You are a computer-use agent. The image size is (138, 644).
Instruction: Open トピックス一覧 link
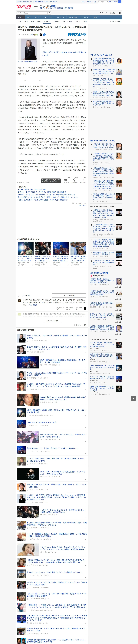pos(115,21)
